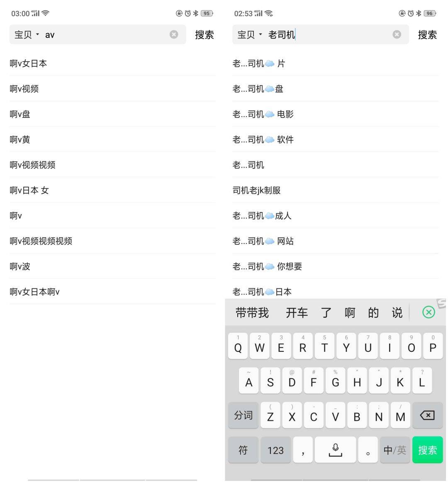Select suggestion '啊v盘'

click(20, 114)
